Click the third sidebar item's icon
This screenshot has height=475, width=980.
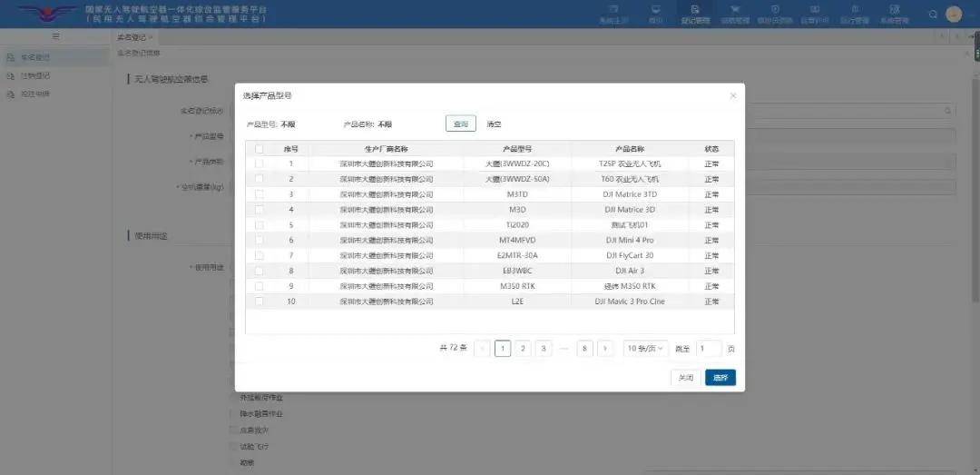click(10, 94)
